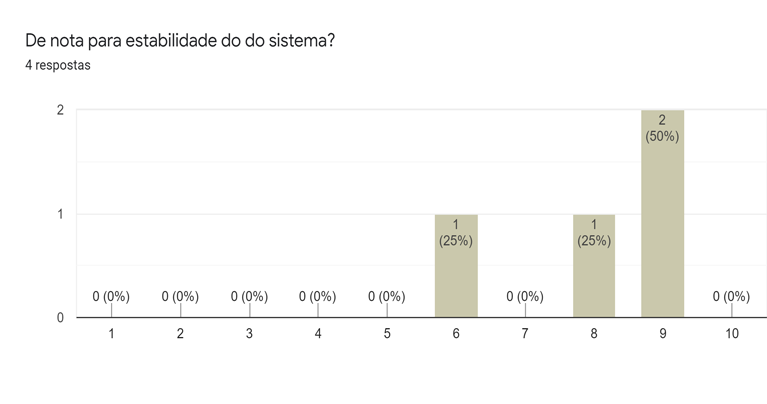Screen dimensions: 767x404
Task: Select the "0 (0%)" label above rating 3
Action: tap(249, 296)
